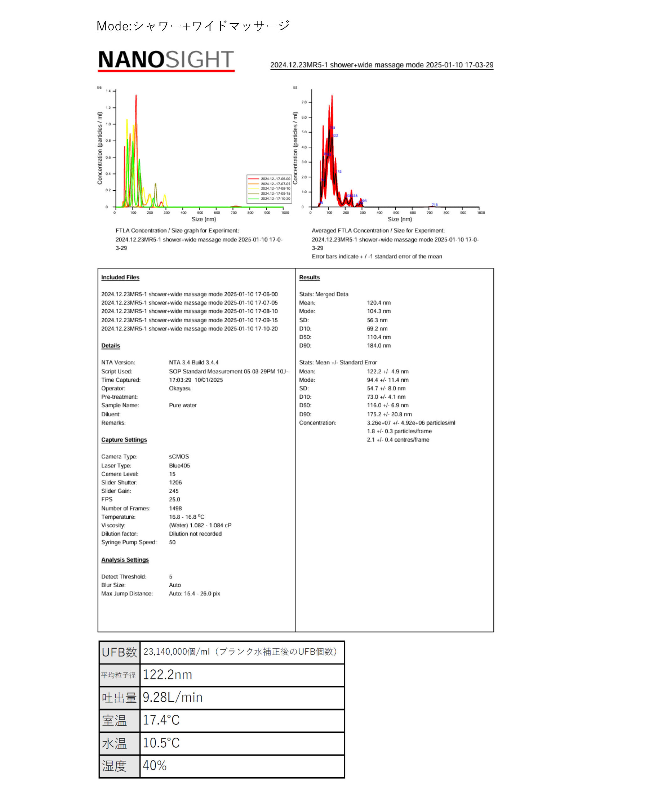Screen dimensions: 672x803
Task: Click the D10 value 73.0 +/- 4.1 nm
Action: click(386, 397)
